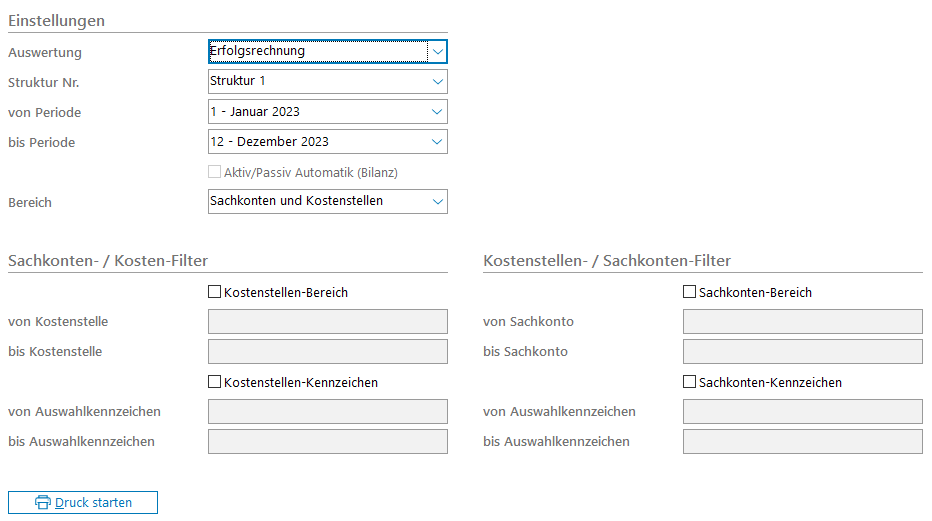Click right bis Auswahlkennzeichen field under Sachkonten-Kennzeichen
Viewport: 932px width, 521px height.
[x=802, y=442]
